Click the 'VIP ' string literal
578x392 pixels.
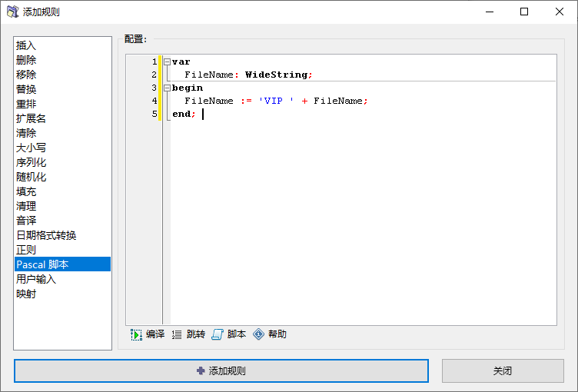point(277,101)
